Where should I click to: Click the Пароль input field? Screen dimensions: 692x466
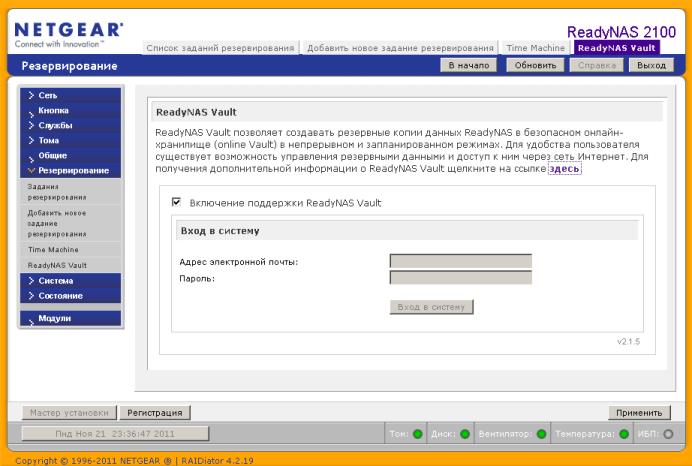click(x=461, y=278)
